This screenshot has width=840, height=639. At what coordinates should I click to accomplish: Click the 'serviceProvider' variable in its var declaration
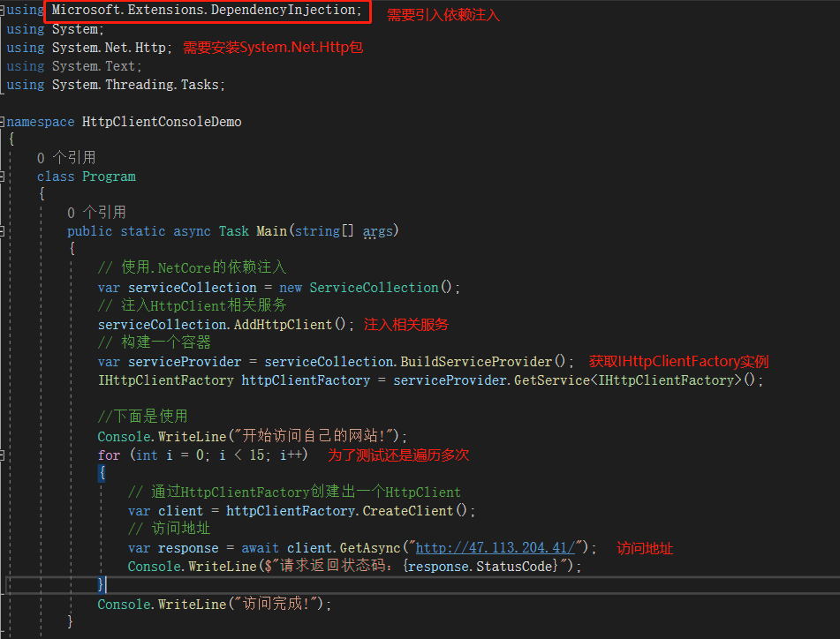click(185, 362)
